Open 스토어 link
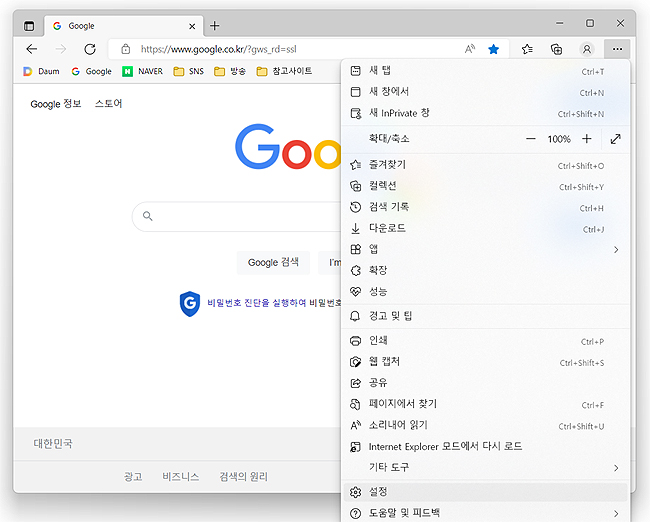Image resolution: width=650 pixels, height=522 pixels. (x=108, y=104)
